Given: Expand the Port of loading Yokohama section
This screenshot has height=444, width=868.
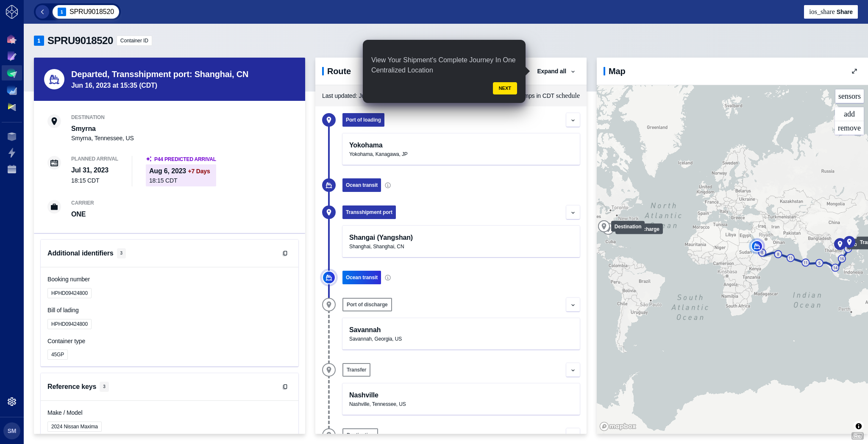Looking at the screenshot, I should tap(573, 120).
